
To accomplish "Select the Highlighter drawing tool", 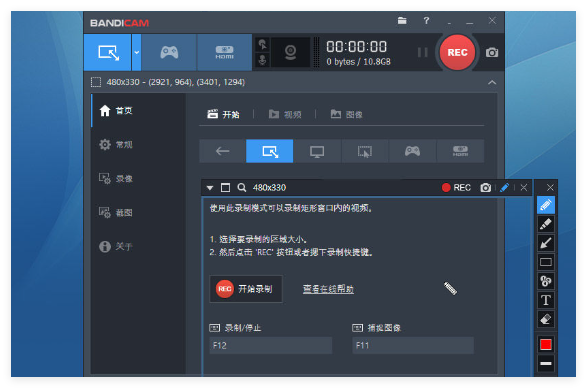I will [x=546, y=224].
